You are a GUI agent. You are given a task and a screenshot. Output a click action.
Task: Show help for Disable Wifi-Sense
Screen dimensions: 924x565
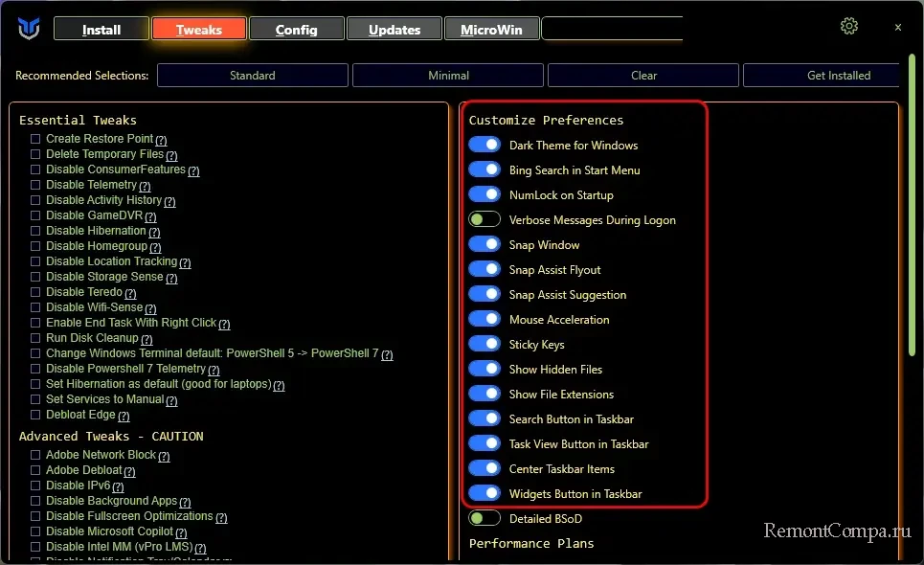point(151,308)
